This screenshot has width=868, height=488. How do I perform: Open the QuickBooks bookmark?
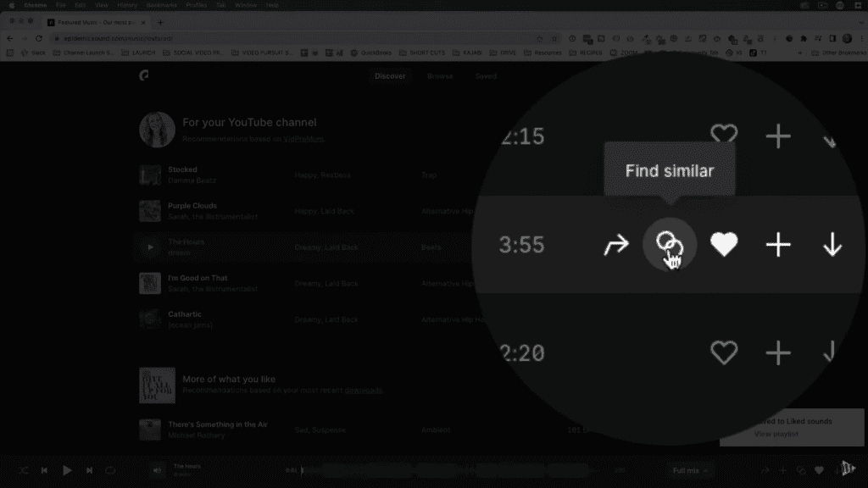[371, 53]
